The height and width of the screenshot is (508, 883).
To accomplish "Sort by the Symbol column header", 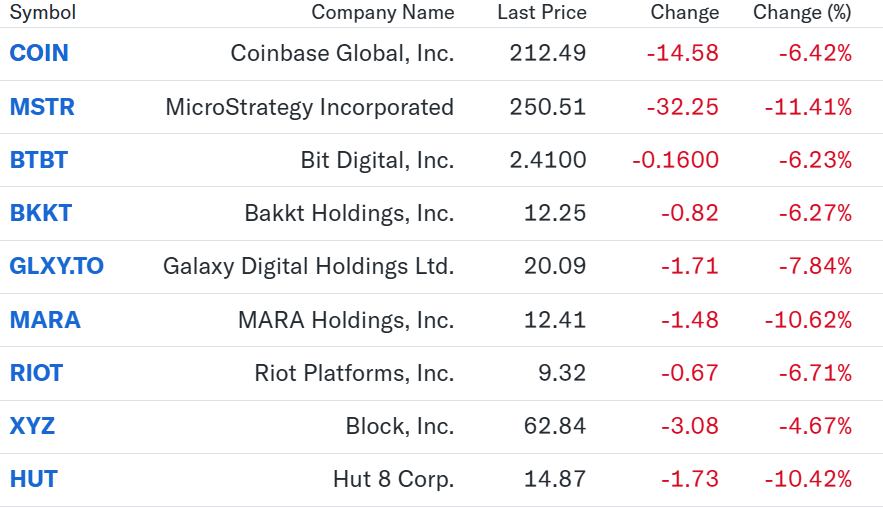I will [43, 12].
